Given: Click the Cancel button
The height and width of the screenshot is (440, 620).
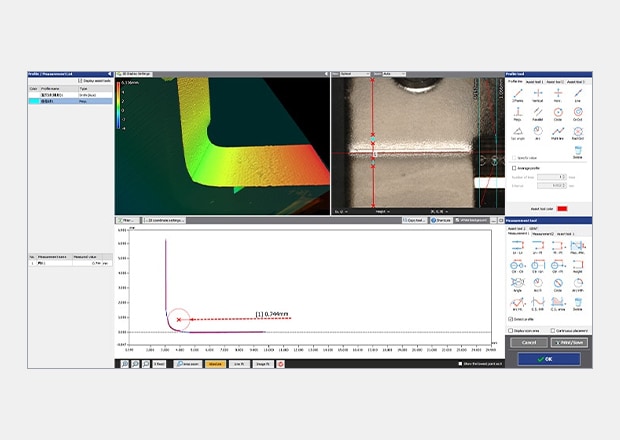Looking at the screenshot, I should [527, 342].
